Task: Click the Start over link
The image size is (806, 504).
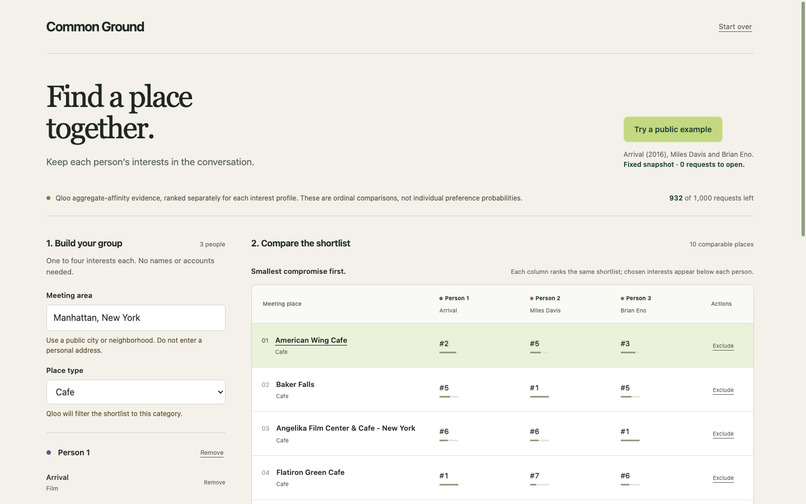Action: 735,27
